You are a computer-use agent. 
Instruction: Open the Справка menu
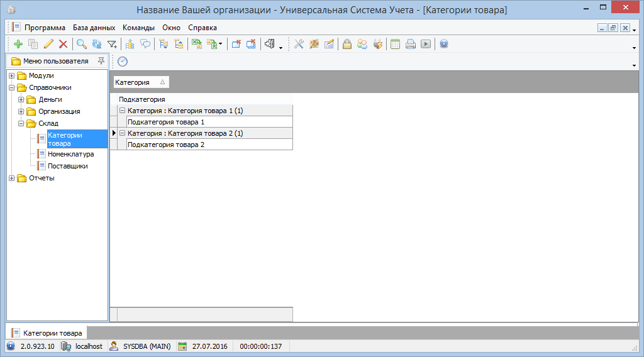[203, 28]
